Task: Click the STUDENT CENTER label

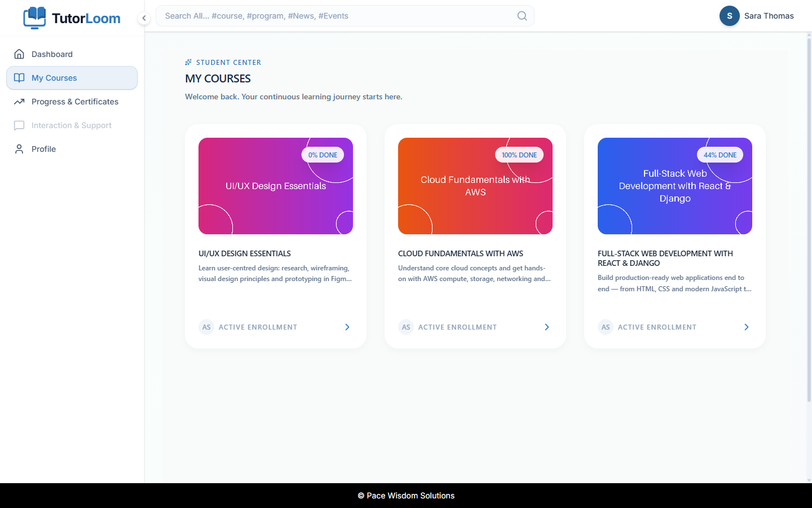Action: [228, 63]
